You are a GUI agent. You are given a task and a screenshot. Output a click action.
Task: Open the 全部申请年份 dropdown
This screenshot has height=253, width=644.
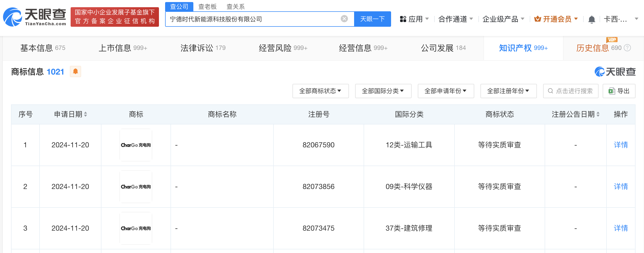coord(446,91)
